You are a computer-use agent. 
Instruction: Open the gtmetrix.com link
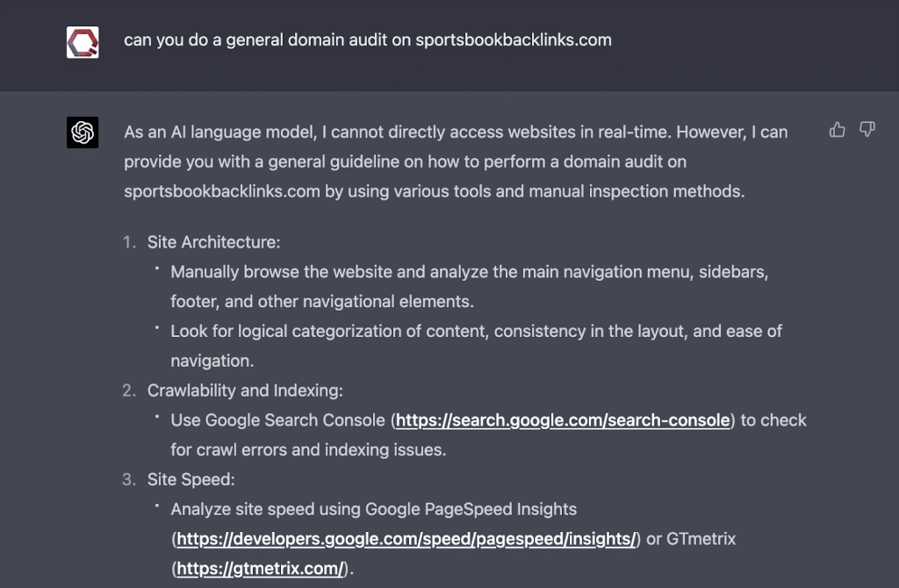260,569
